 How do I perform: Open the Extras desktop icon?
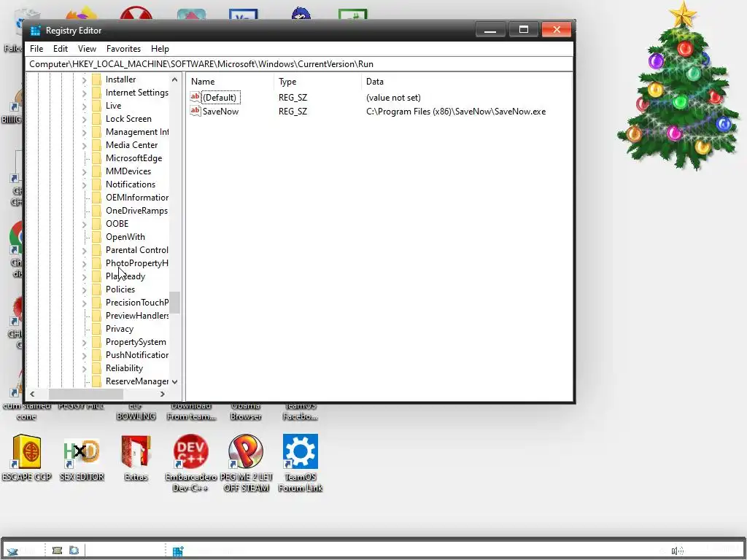click(x=136, y=458)
